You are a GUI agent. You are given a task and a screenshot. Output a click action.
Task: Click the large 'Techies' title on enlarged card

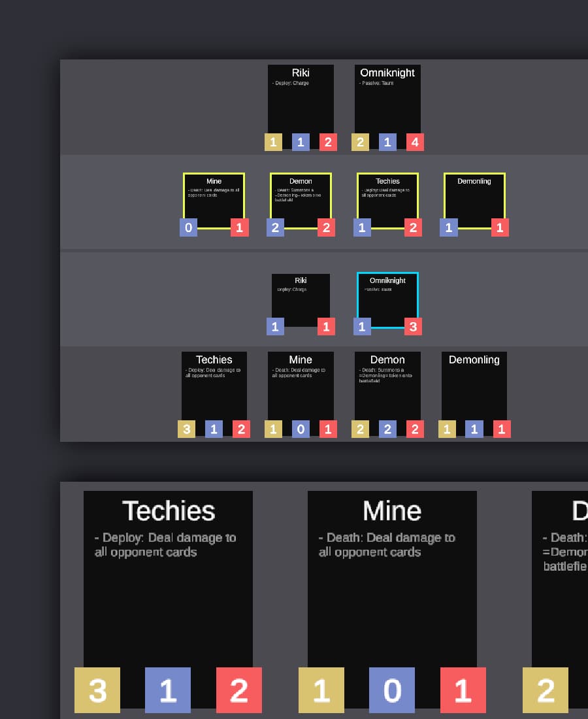click(168, 511)
